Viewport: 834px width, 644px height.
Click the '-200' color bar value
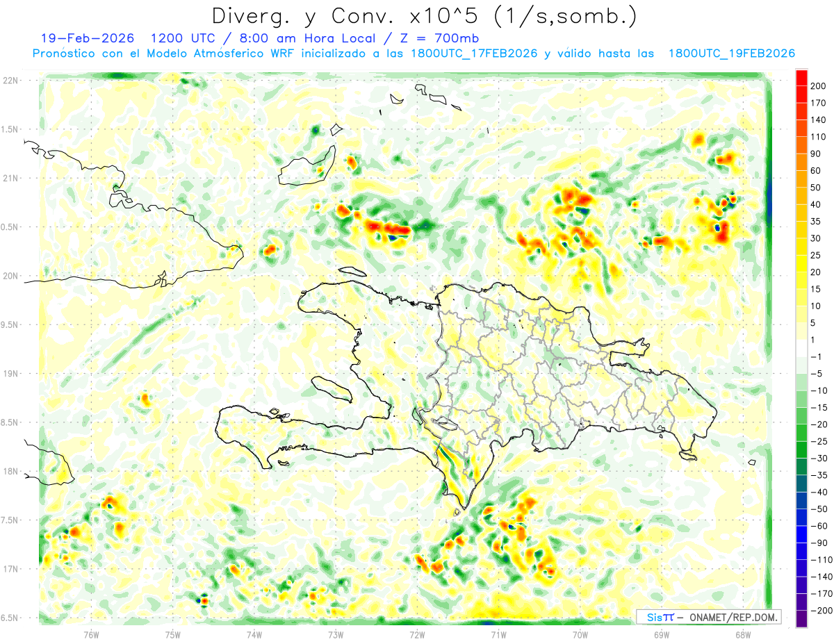pos(822,610)
